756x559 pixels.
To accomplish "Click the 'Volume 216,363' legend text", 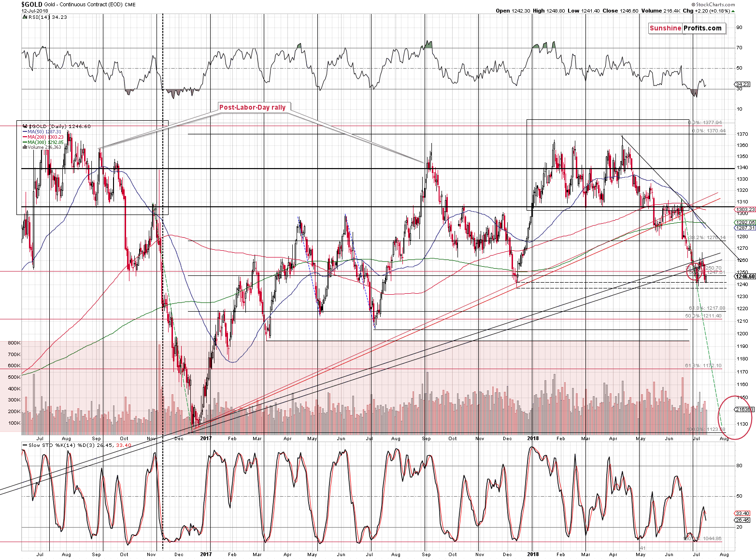I will pos(44,147).
